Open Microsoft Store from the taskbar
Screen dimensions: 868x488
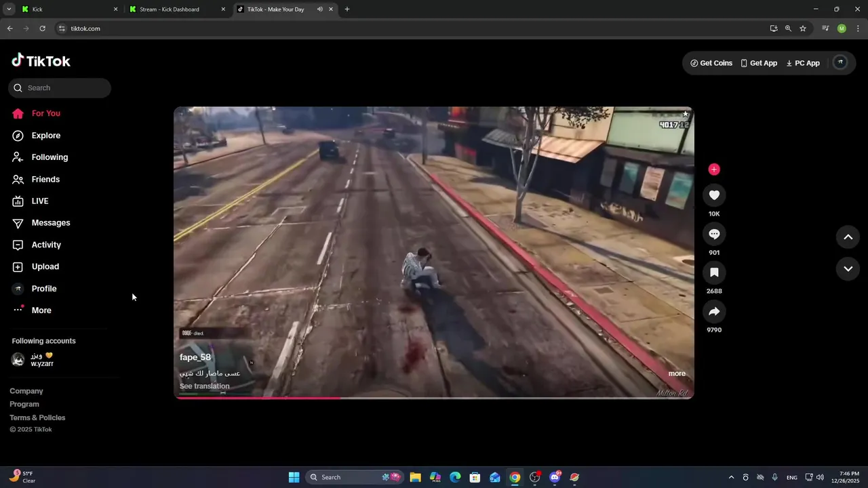point(475,477)
